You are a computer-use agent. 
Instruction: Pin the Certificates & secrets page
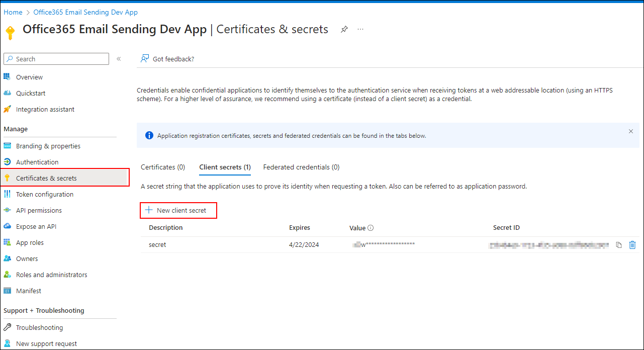tap(344, 30)
